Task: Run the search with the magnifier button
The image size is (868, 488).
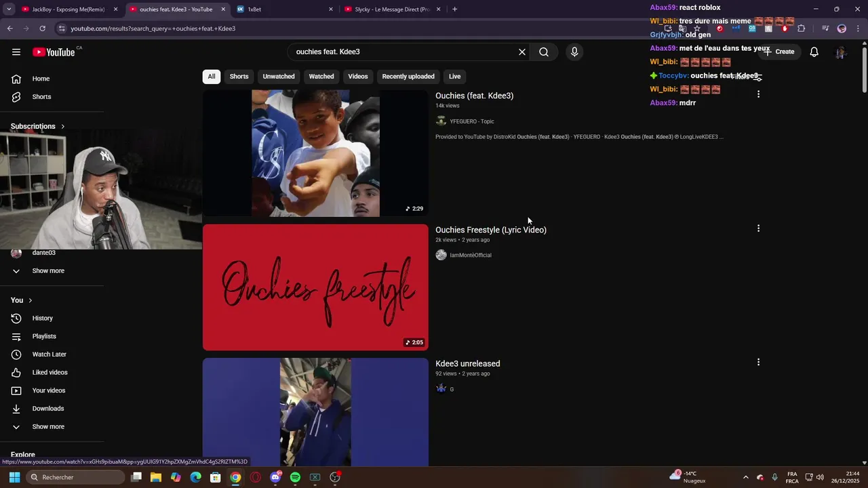Action: tap(544, 52)
